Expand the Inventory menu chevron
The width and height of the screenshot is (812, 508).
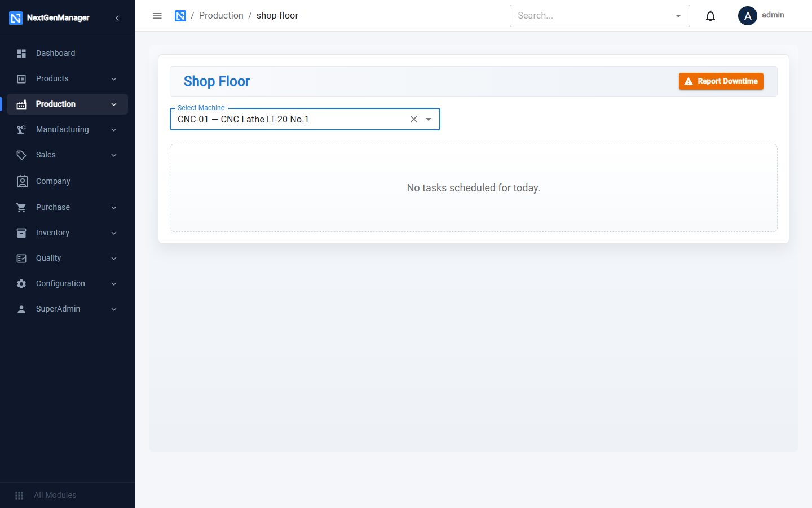(x=114, y=233)
